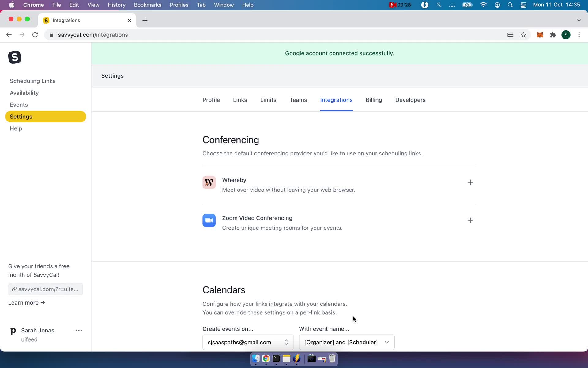
Task: Click the Help section link
Action: coord(16,128)
